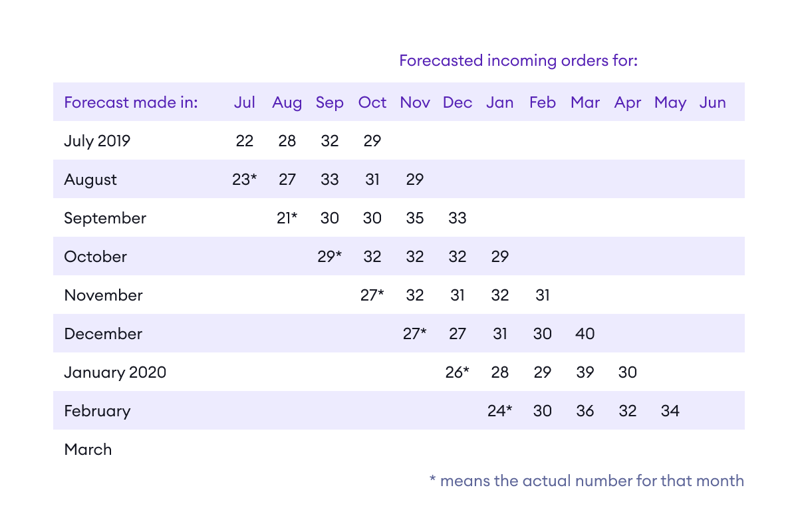Viewport: 798px width, 532px height.
Task: Select the Nov column header
Action: [x=415, y=102]
